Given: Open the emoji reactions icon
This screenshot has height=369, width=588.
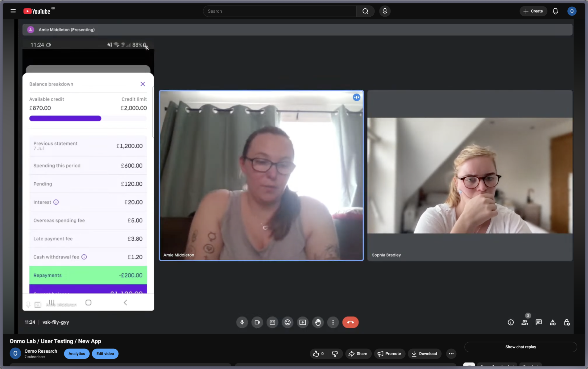Looking at the screenshot, I should (x=288, y=322).
